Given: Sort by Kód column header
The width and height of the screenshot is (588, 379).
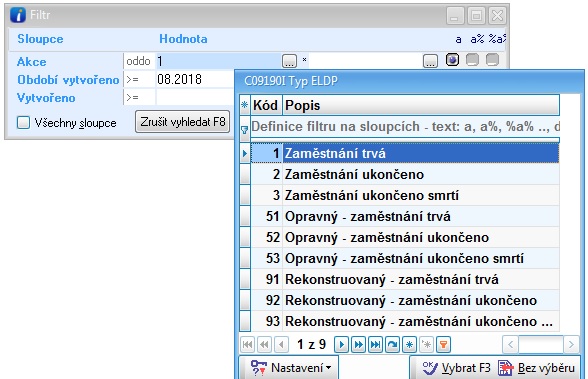Looking at the screenshot, I should (266, 105).
